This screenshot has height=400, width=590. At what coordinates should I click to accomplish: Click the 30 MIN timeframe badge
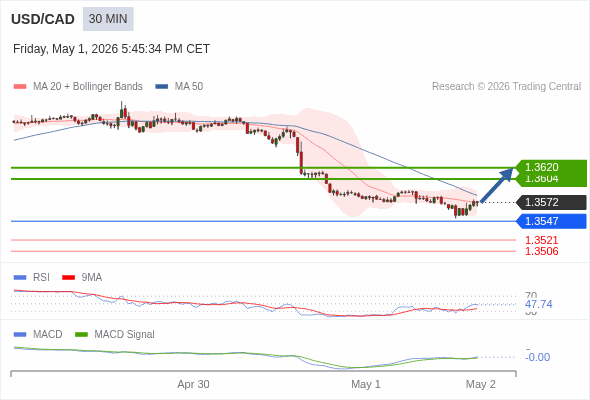point(108,19)
